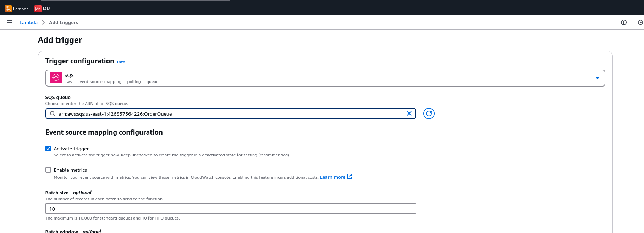Viewport: 644px width, 233px height.
Task: Refresh the SQS queue list
Action: (429, 113)
